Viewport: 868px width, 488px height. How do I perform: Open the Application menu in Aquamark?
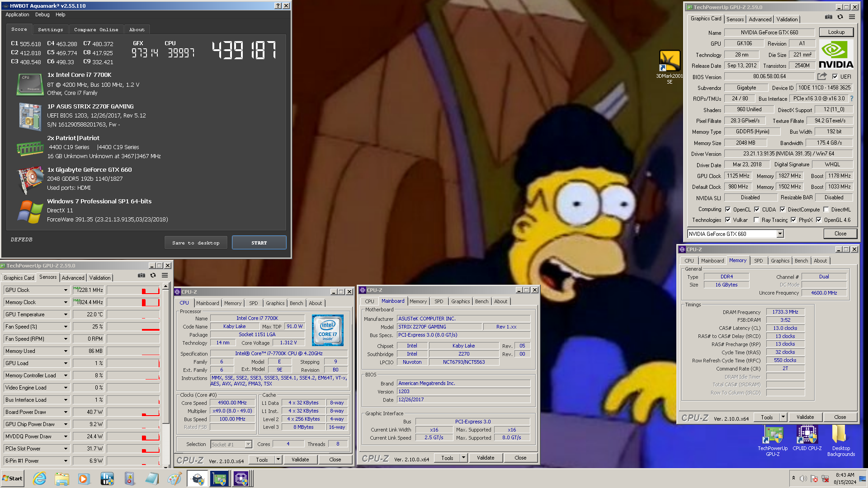click(x=17, y=15)
